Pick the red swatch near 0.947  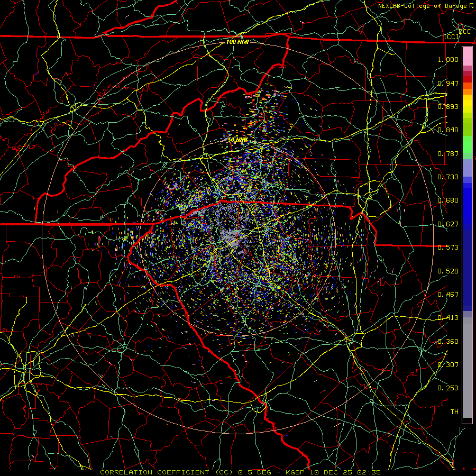(x=467, y=79)
